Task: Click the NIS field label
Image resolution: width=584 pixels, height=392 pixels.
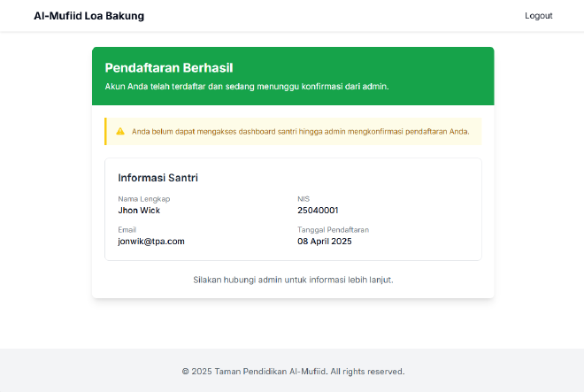Action: (x=304, y=199)
